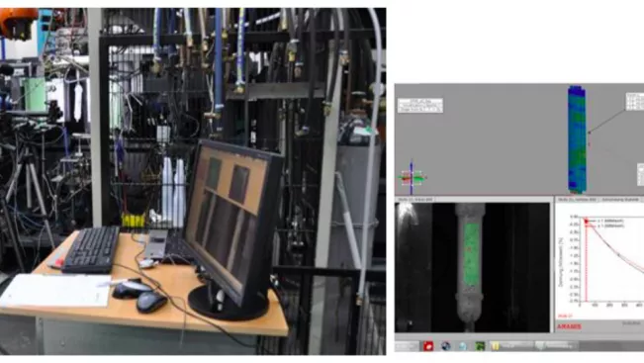Open the dark blue globe taskbar icon
Image resolution: width=644 pixels, height=363 pixels.
pos(445,346)
